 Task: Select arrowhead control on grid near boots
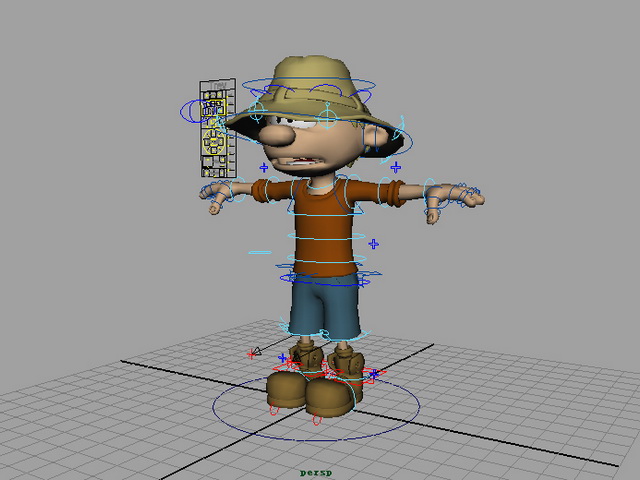pyautogui.click(x=256, y=351)
